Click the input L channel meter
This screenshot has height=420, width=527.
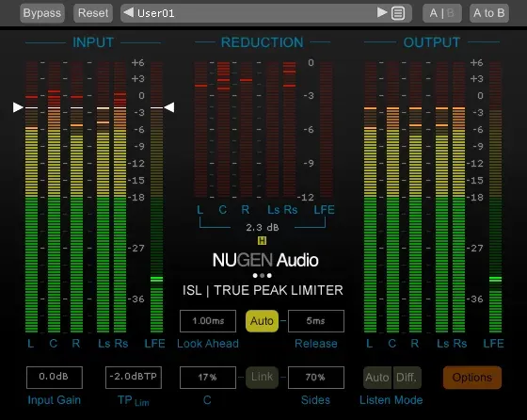pyautogui.click(x=32, y=197)
